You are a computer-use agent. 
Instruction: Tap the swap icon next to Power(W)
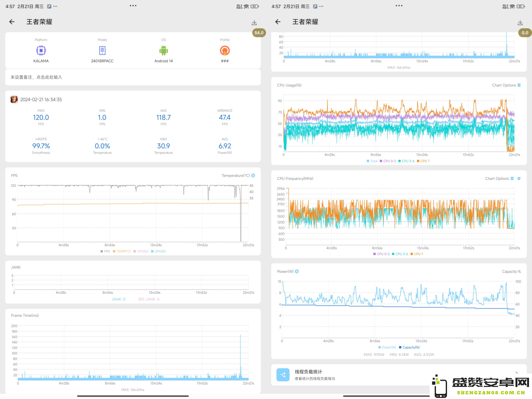tap(297, 271)
